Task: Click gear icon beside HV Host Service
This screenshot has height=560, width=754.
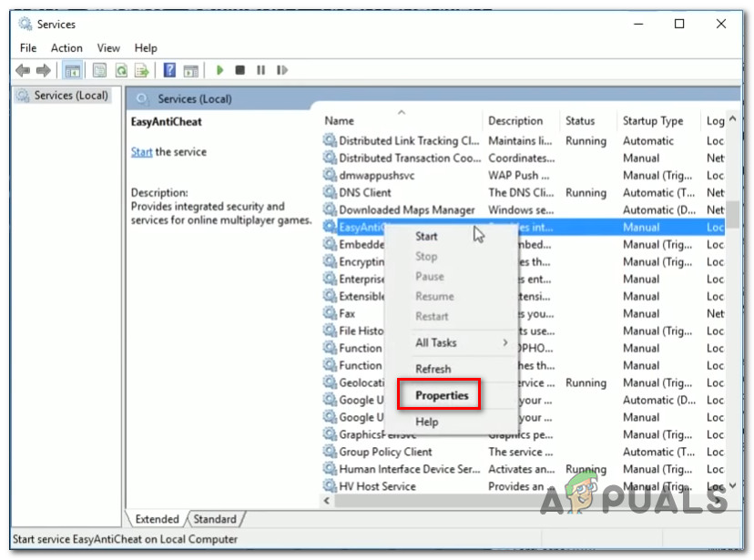Action: (x=330, y=486)
